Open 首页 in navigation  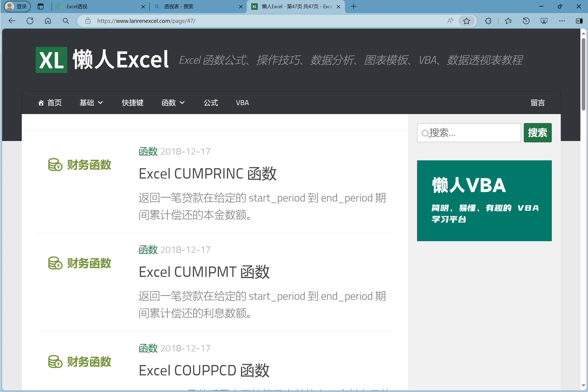(x=50, y=103)
